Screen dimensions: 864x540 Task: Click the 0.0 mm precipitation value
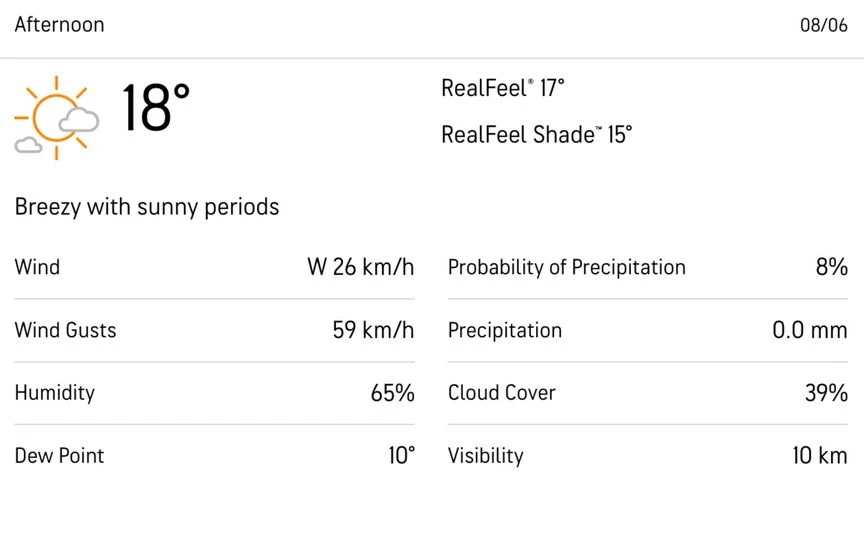pyautogui.click(x=810, y=330)
